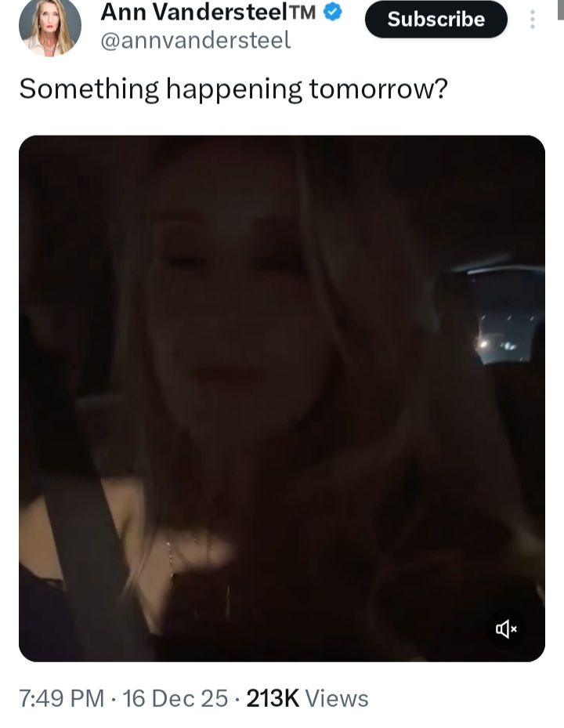Viewport: 564px width, 728px height.
Task: Click the scrollbar at the top right edge
Action: (x=561, y=9)
